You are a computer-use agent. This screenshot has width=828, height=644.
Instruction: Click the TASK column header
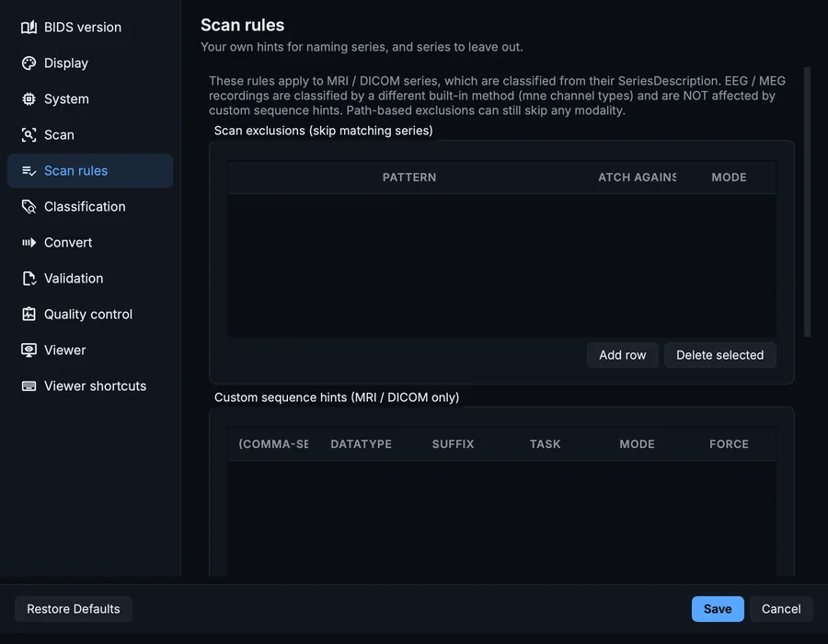point(545,444)
